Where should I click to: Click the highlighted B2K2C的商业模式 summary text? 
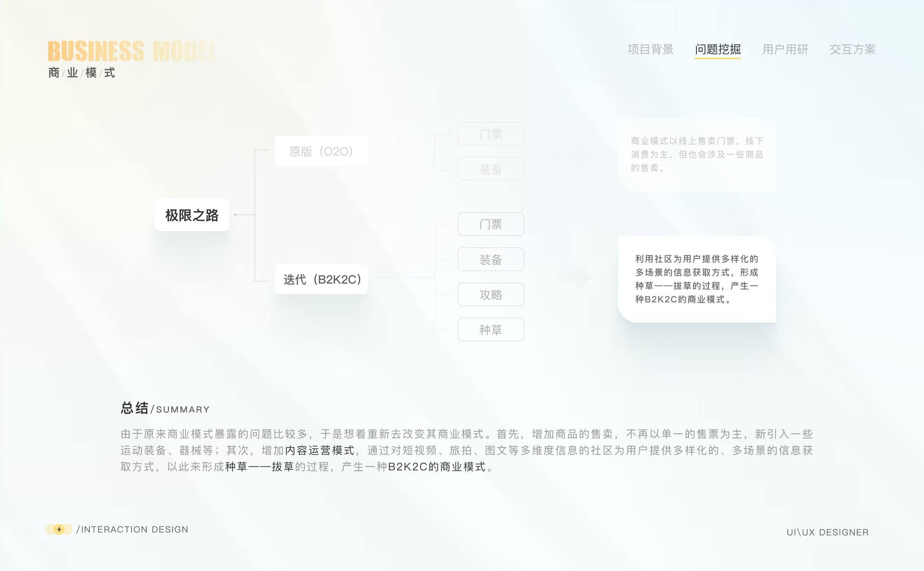437,467
